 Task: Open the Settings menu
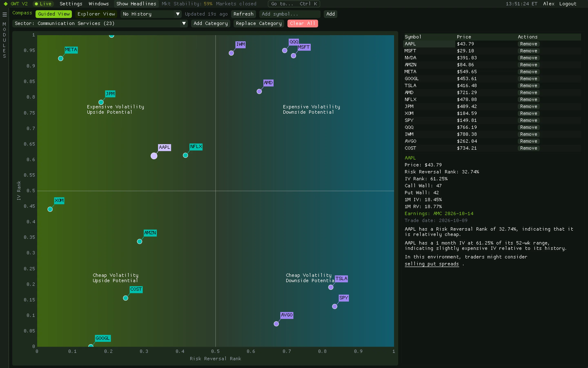tap(71, 4)
